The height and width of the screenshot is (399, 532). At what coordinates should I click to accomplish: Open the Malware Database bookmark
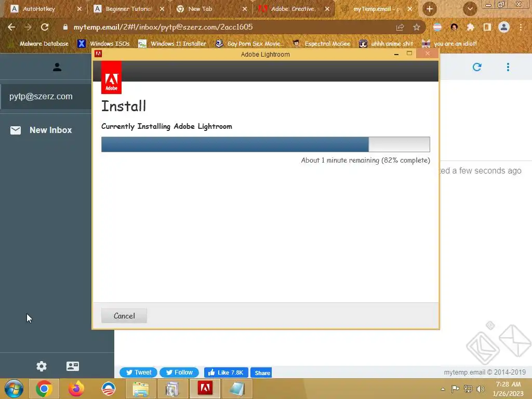pyautogui.click(x=40, y=44)
